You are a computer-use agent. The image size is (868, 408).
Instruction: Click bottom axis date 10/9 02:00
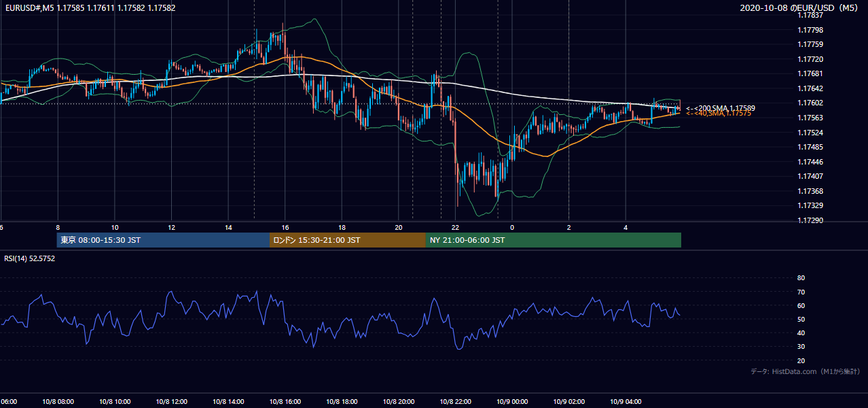point(568,401)
